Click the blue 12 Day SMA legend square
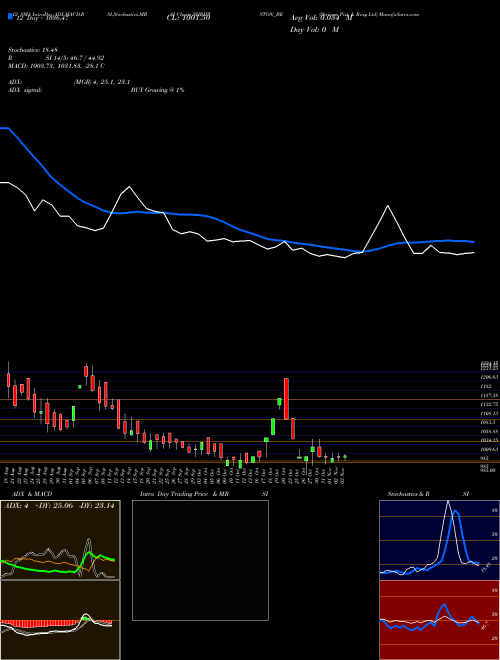The height and width of the screenshot is (660, 500). tap(11, 17)
